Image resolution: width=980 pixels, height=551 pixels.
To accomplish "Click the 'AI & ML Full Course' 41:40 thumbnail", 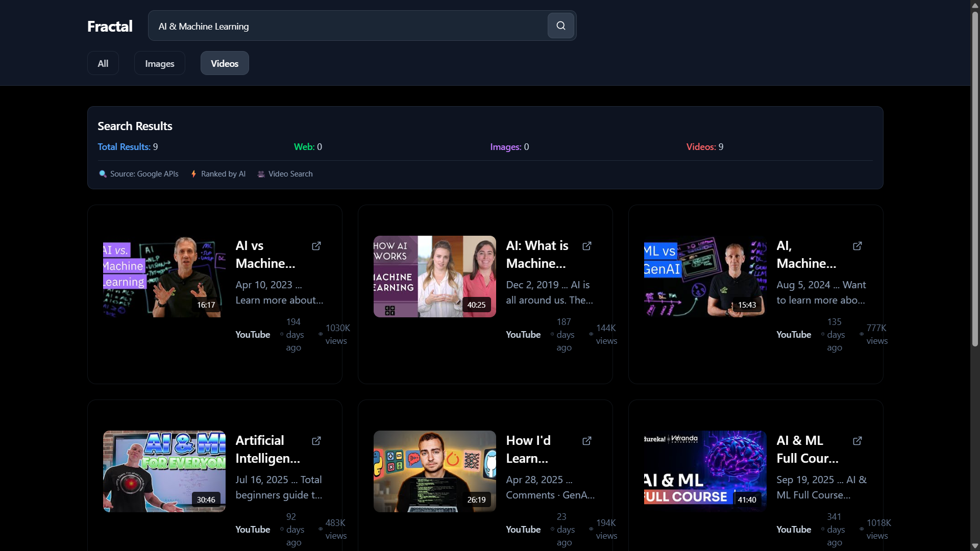I will click(x=705, y=471).
